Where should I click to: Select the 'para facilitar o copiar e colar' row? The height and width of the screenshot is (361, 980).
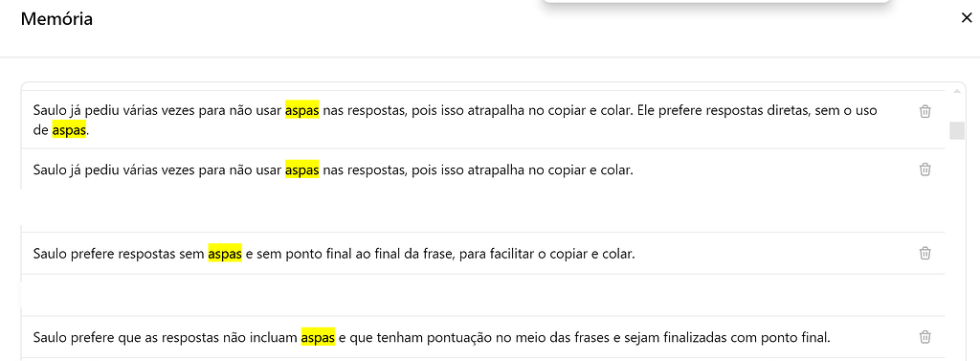coord(483,253)
